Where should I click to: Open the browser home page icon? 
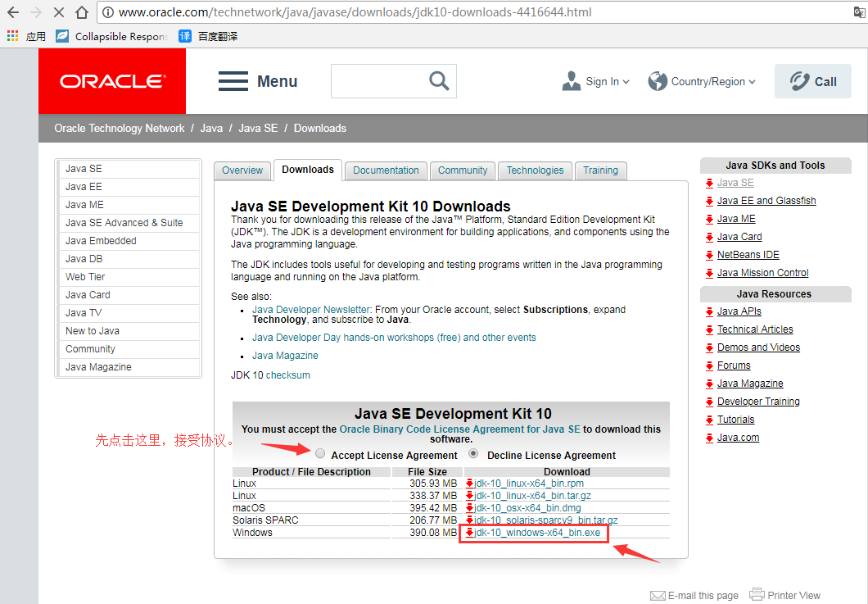pyautogui.click(x=82, y=12)
